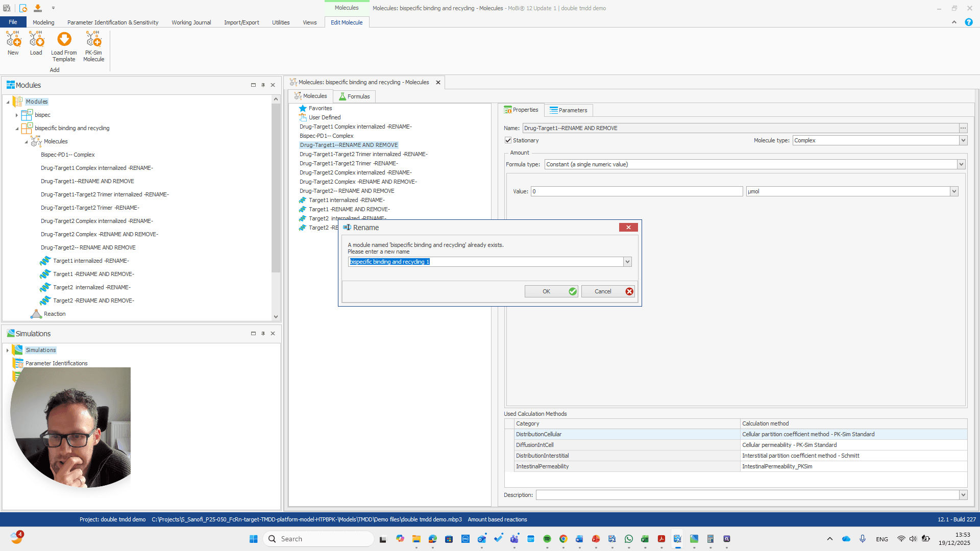The image size is (980, 551).
Task: Click the Favorites star icon
Action: tap(303, 108)
